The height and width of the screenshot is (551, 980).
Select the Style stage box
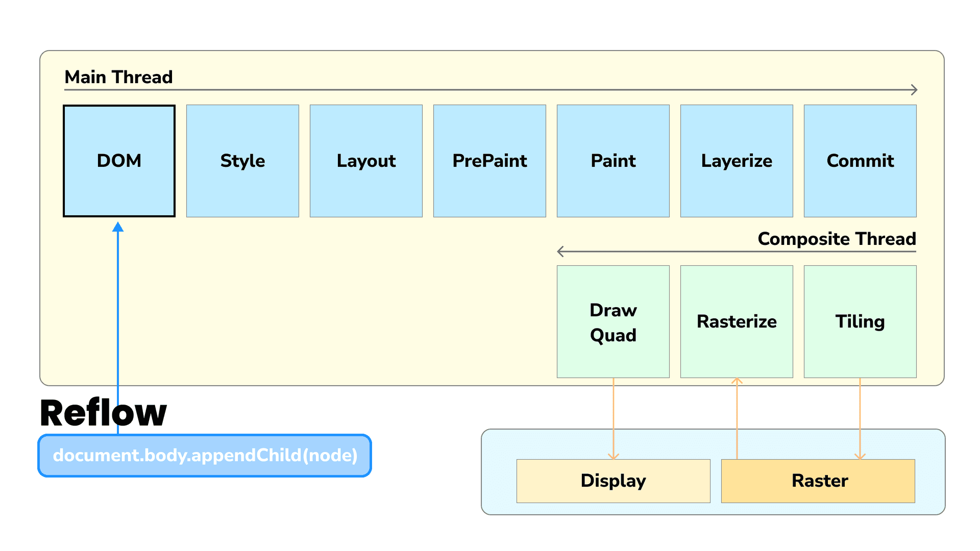tap(242, 161)
